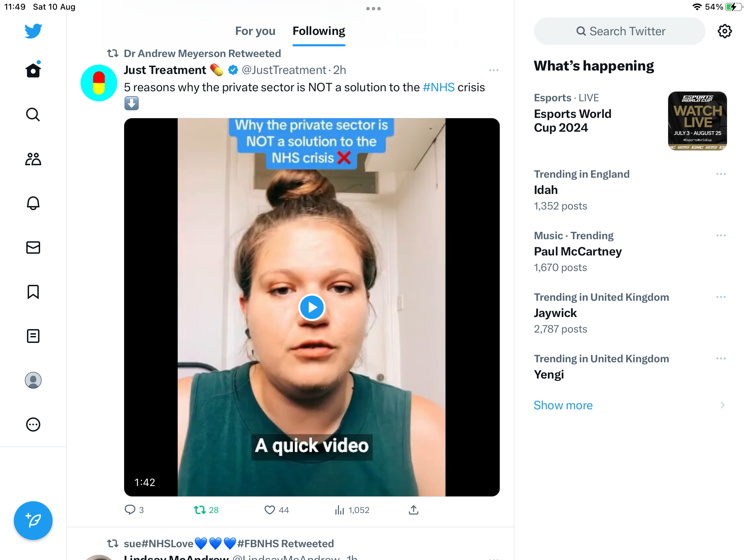
Task: Open the Paul McCartney trending topic
Action: (x=578, y=251)
